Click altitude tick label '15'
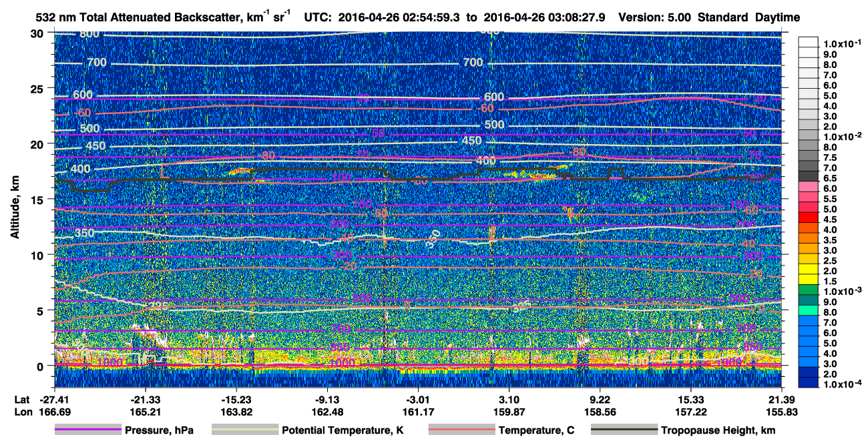 click(37, 199)
